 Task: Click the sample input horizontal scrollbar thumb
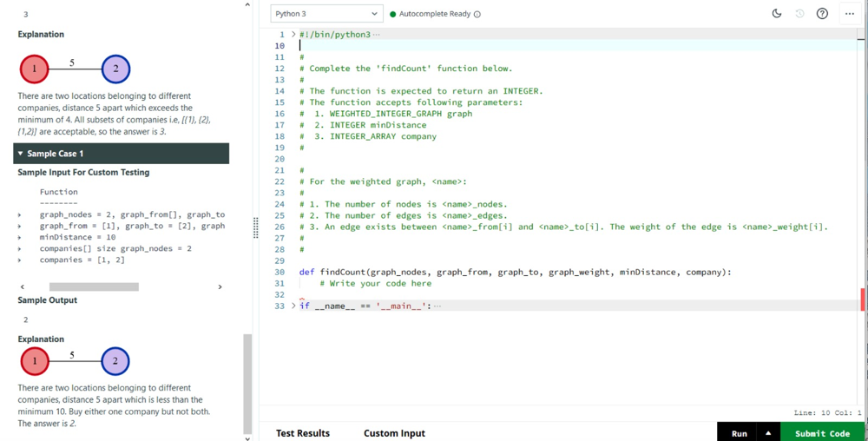(x=94, y=286)
